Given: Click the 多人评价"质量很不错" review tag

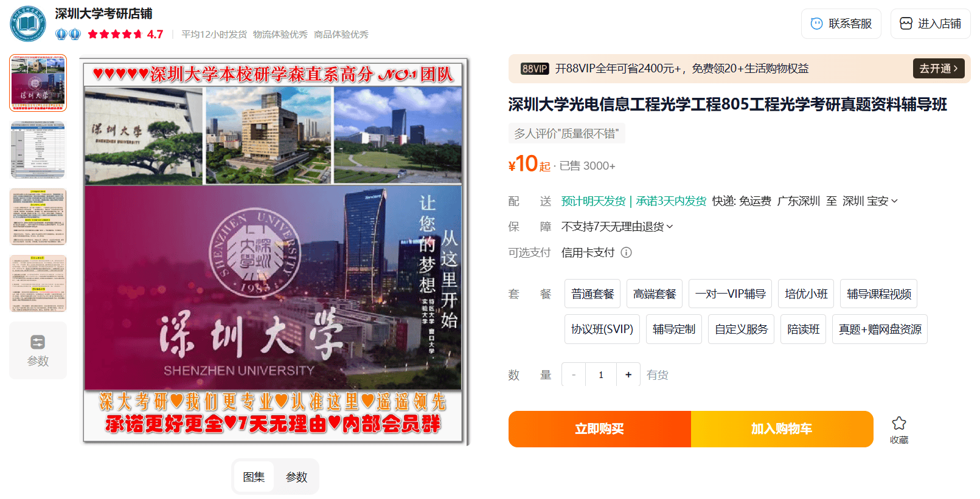Looking at the screenshot, I should pos(566,134).
